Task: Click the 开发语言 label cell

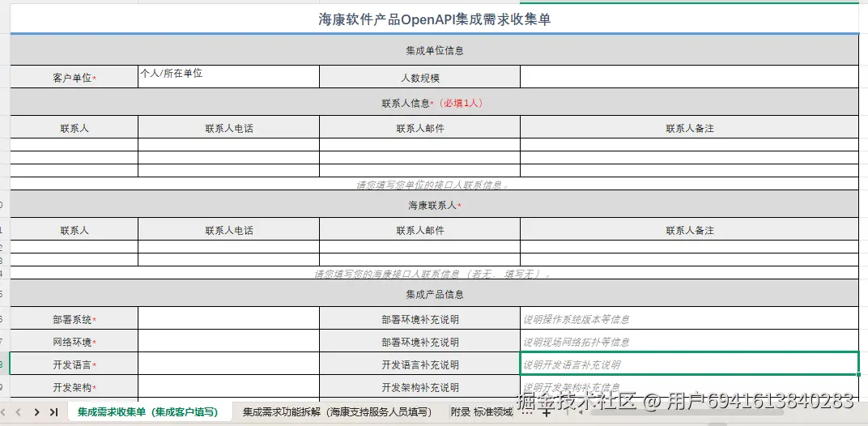Action: pos(74,364)
